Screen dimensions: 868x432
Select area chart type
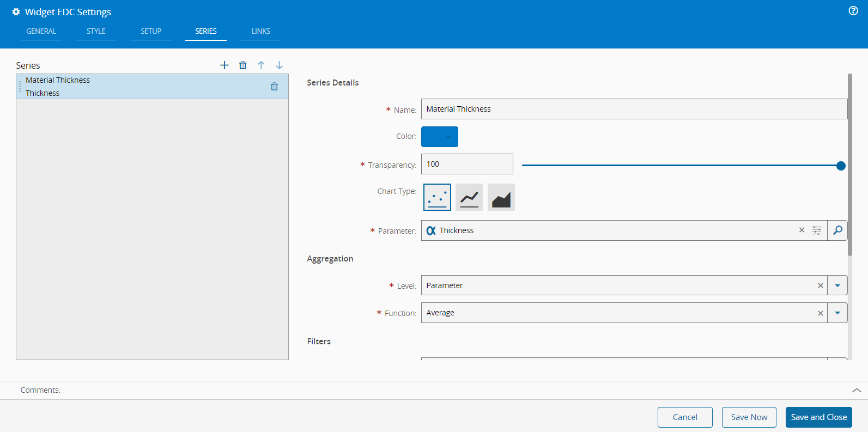(501, 197)
